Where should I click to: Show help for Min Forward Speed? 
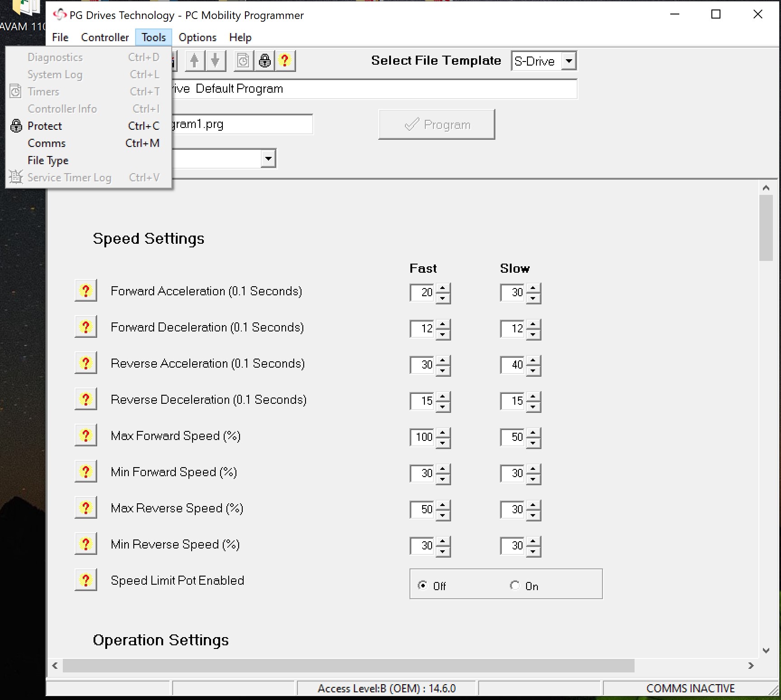[x=86, y=472]
